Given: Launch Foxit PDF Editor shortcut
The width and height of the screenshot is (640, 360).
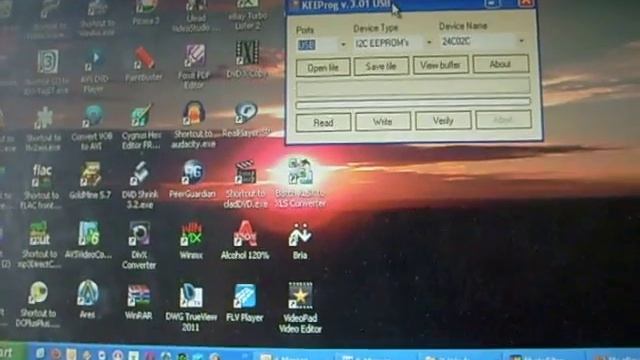Looking at the screenshot, I should point(194,66).
